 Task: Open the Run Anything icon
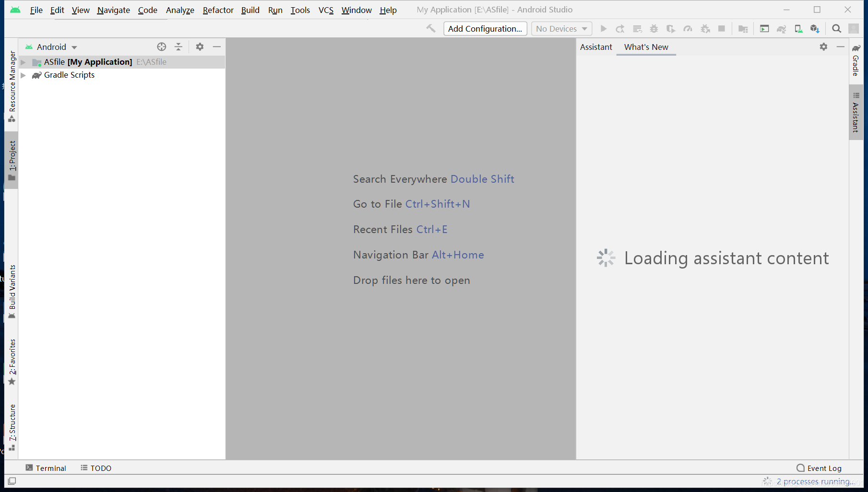(x=764, y=29)
